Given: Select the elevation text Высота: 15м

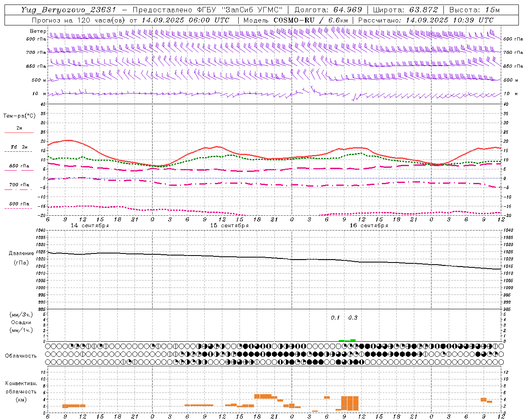Looking at the screenshot, I should click(475, 10).
